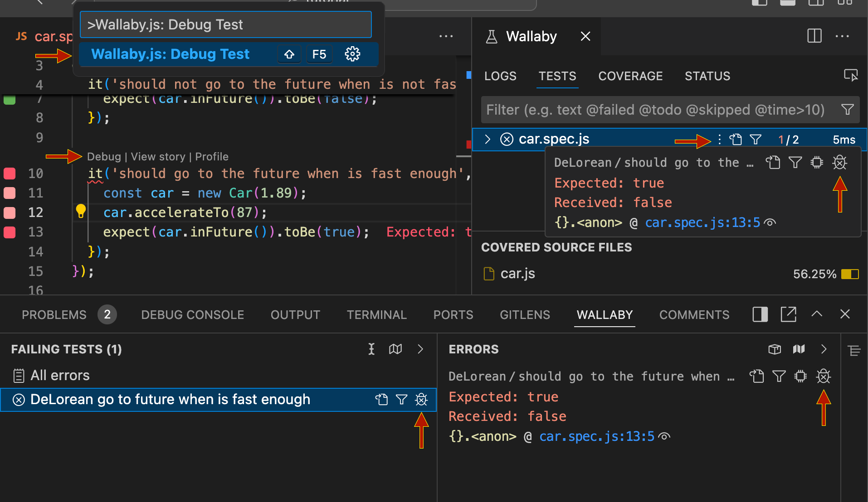Split the Wallaby editor view
The width and height of the screenshot is (868, 502).
click(x=814, y=36)
